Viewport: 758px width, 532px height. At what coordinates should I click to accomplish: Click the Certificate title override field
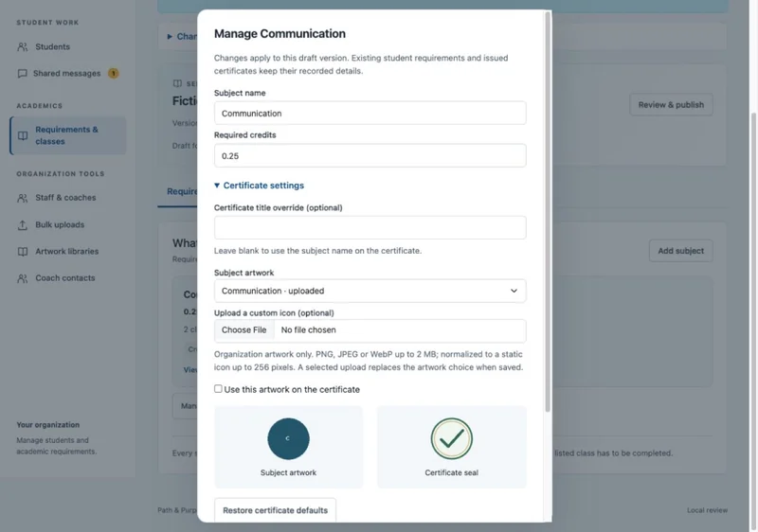370,227
